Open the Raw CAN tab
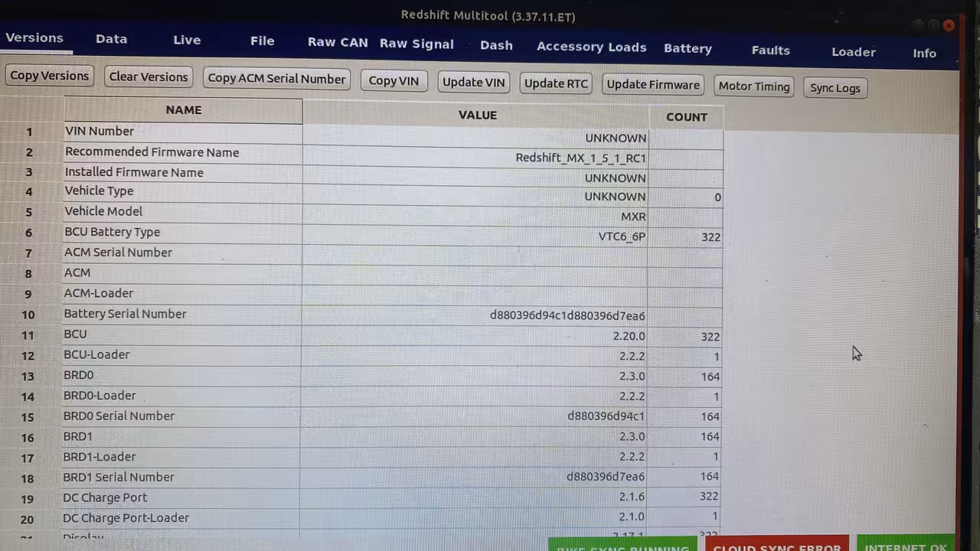The height and width of the screenshot is (551, 980). [x=338, y=43]
